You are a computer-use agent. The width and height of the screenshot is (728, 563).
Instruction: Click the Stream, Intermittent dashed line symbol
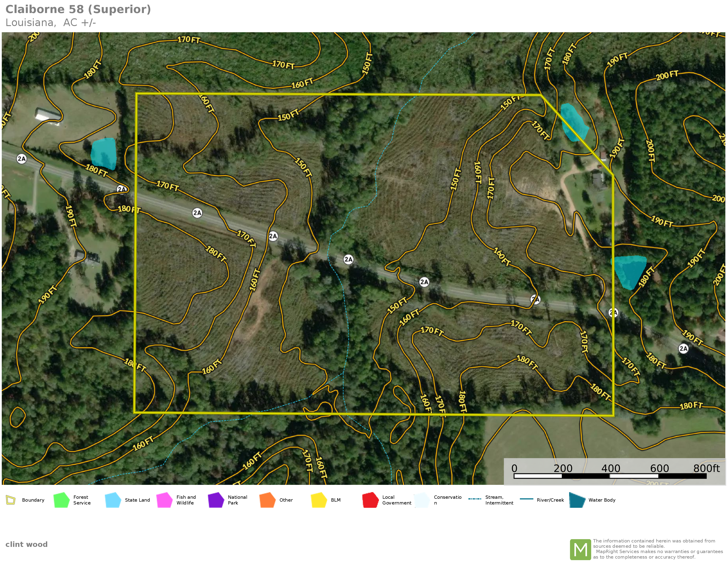coord(475,499)
